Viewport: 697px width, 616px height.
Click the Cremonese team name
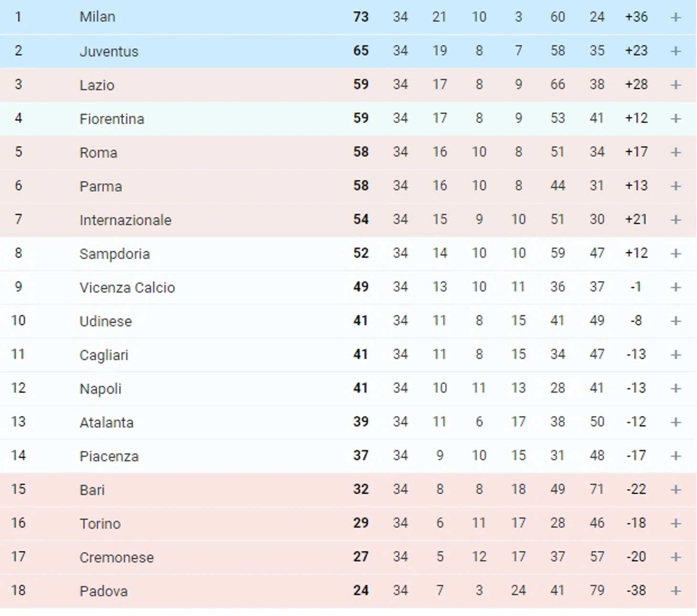click(x=116, y=557)
